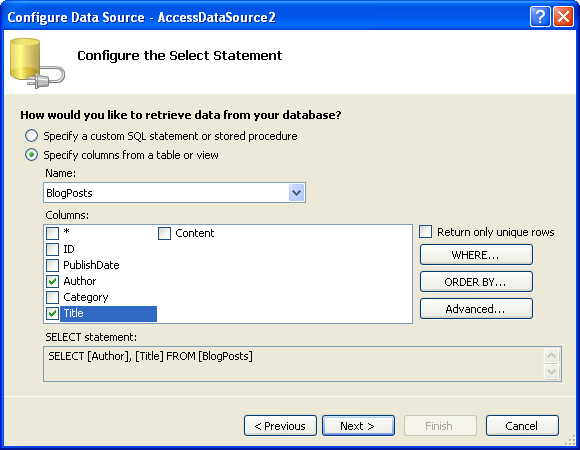Check the Category column checkbox
The width and height of the screenshot is (580, 450).
click(52, 297)
